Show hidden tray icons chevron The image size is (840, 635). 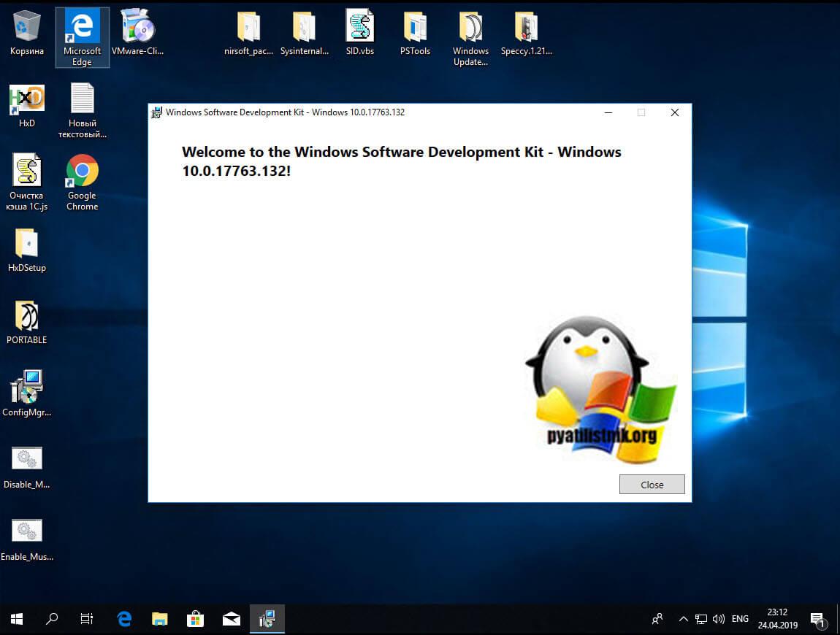click(683, 619)
